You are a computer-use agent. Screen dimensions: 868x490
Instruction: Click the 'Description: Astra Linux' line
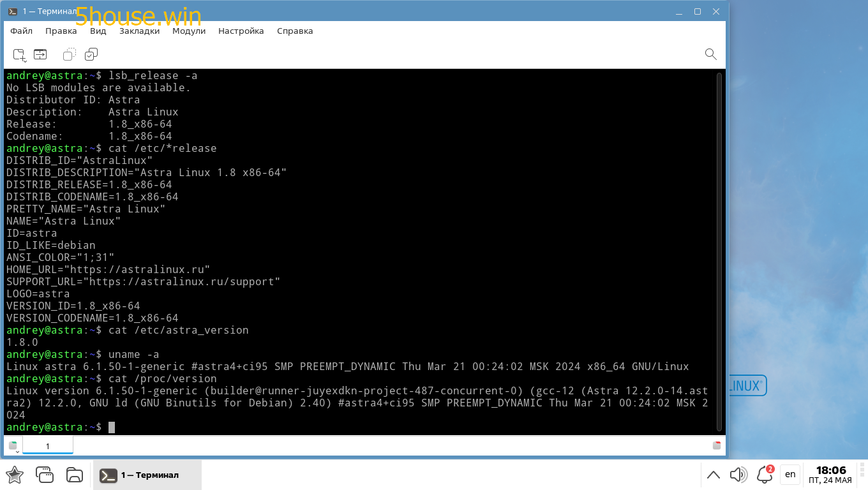click(x=93, y=112)
